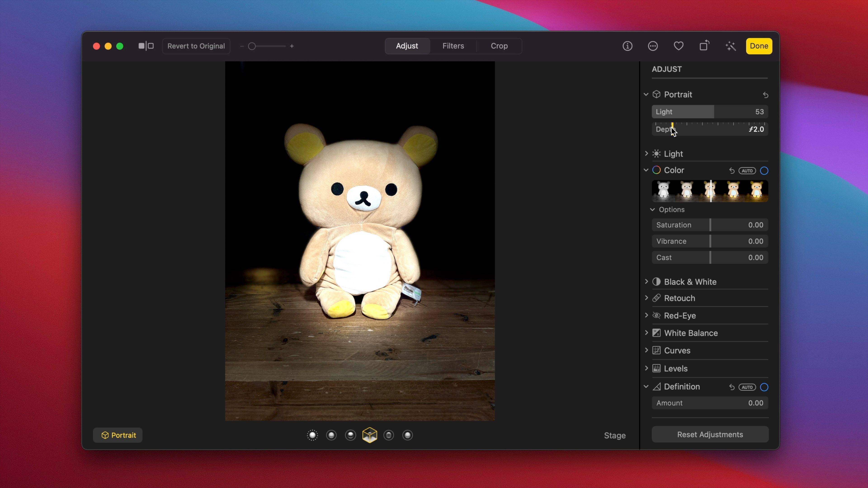Collapse the Definition section
This screenshot has height=488, width=868.
pos(646,387)
